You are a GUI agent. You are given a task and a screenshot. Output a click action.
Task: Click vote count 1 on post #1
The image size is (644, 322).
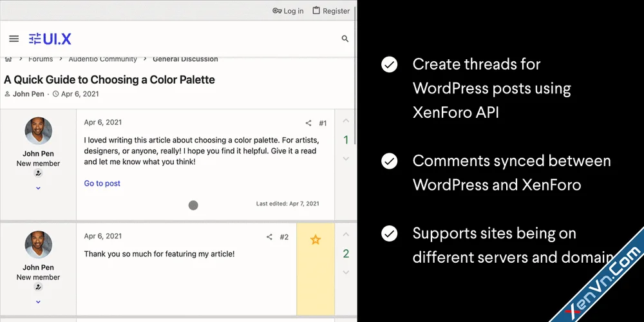point(346,140)
